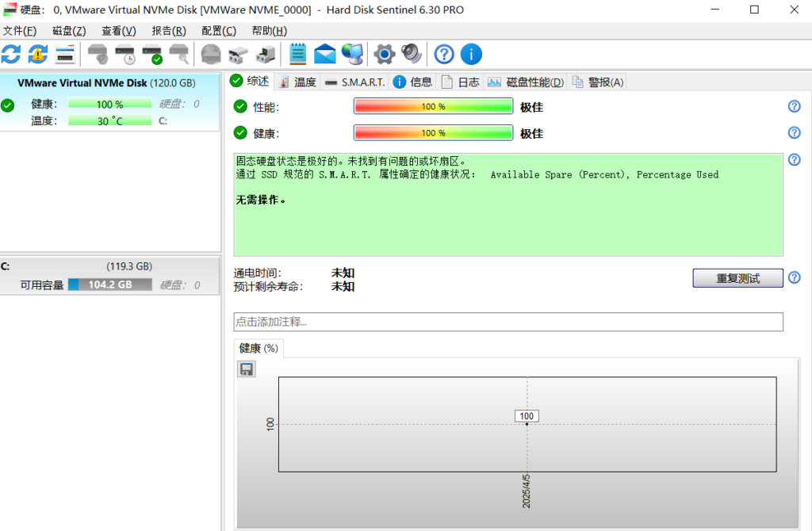Click the 点击添加注释 comment field

(x=508, y=322)
